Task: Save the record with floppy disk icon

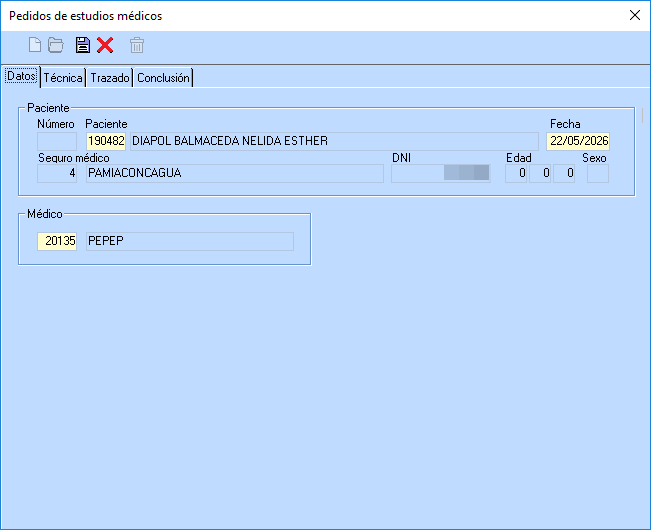Action: (83, 45)
